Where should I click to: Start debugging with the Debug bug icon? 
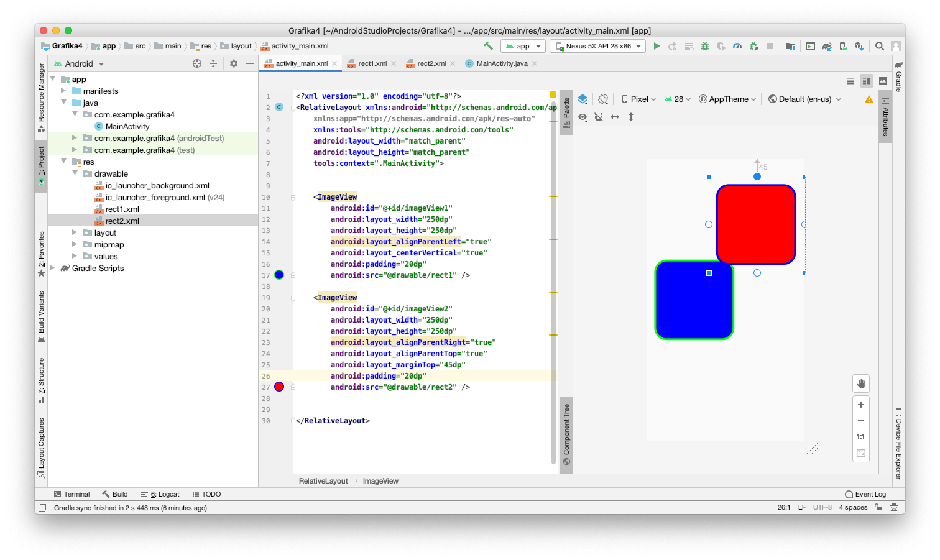pyautogui.click(x=705, y=46)
